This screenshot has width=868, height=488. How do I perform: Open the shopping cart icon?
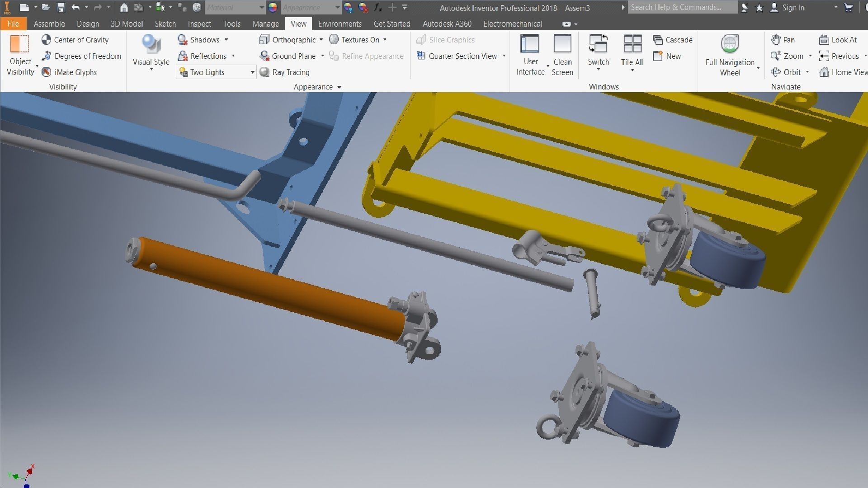coord(849,7)
